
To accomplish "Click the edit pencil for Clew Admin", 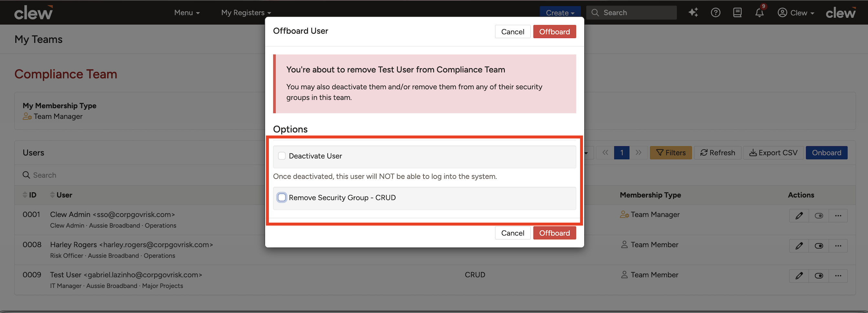I will 799,216.
